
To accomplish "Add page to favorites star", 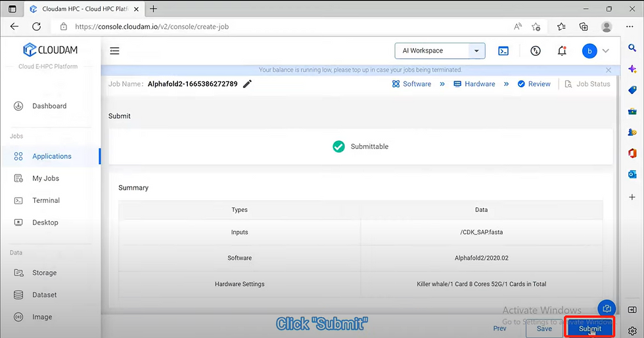I will [x=536, y=27].
